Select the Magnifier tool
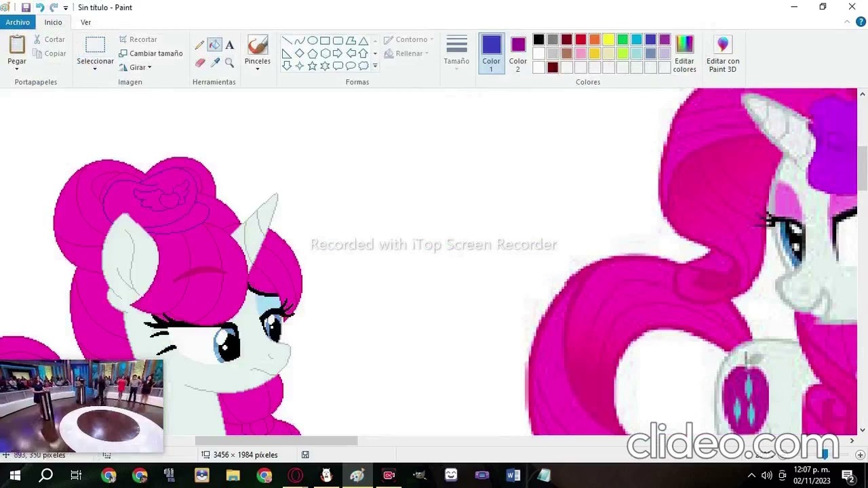 click(229, 62)
